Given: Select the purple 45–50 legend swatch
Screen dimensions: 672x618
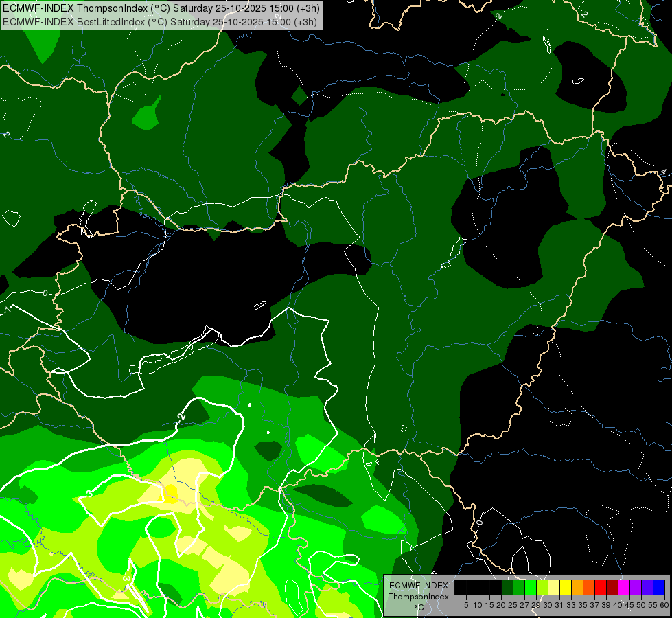Looking at the screenshot, I should pos(636,587).
